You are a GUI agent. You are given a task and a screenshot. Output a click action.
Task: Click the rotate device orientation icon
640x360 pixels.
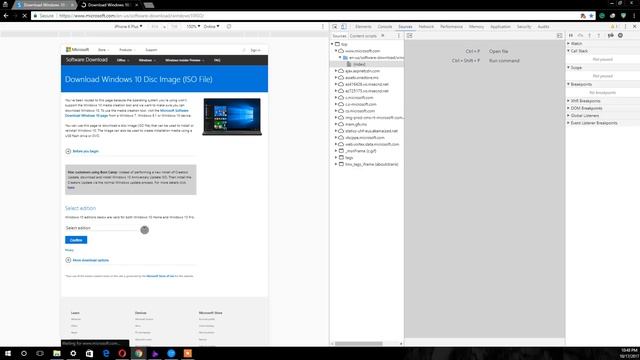point(229,27)
